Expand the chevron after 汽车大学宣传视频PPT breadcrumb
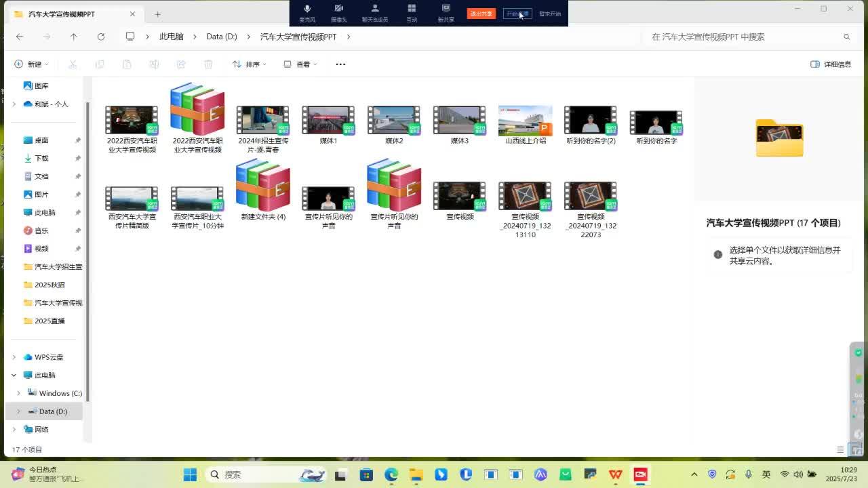The image size is (868, 488). pos(349,37)
